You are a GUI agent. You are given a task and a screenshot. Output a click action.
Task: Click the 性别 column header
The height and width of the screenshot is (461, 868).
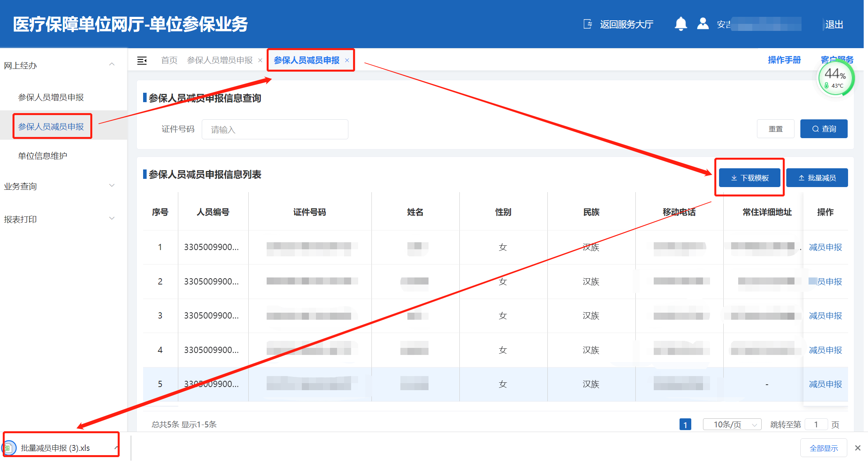pos(503,212)
